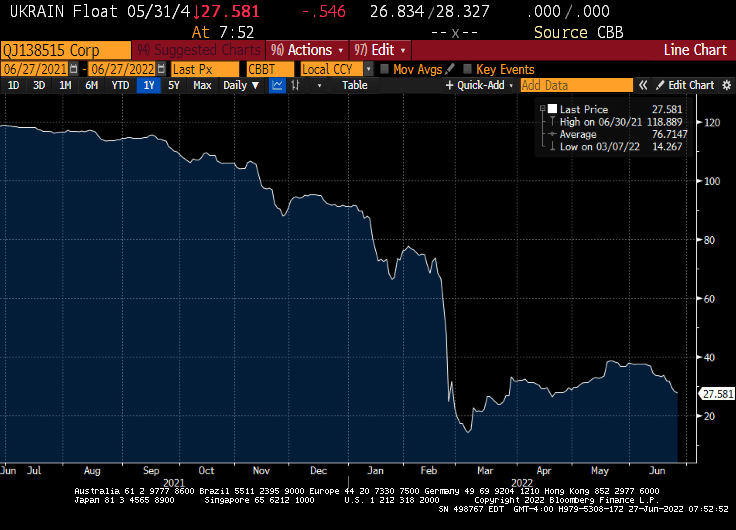Switch to Table view

[x=355, y=85]
